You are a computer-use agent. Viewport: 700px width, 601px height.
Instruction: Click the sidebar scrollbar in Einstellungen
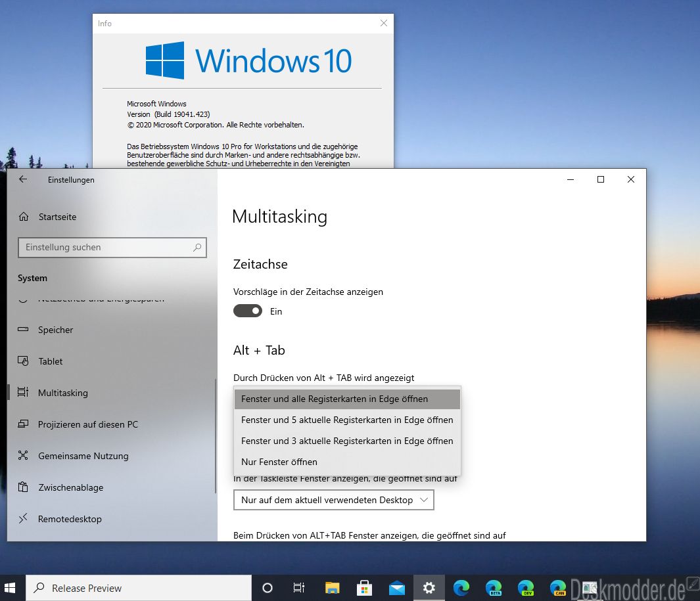[216, 436]
